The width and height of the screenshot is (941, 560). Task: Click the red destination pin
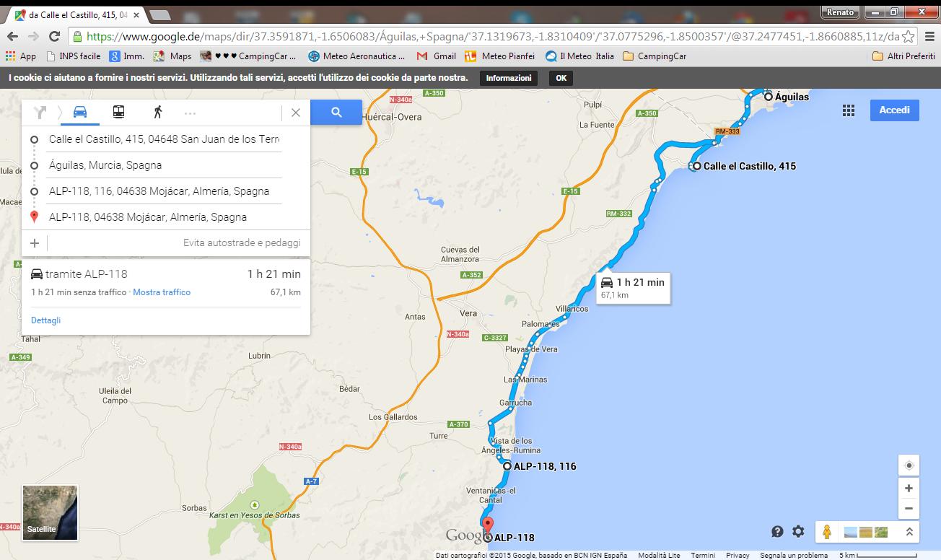click(x=488, y=526)
